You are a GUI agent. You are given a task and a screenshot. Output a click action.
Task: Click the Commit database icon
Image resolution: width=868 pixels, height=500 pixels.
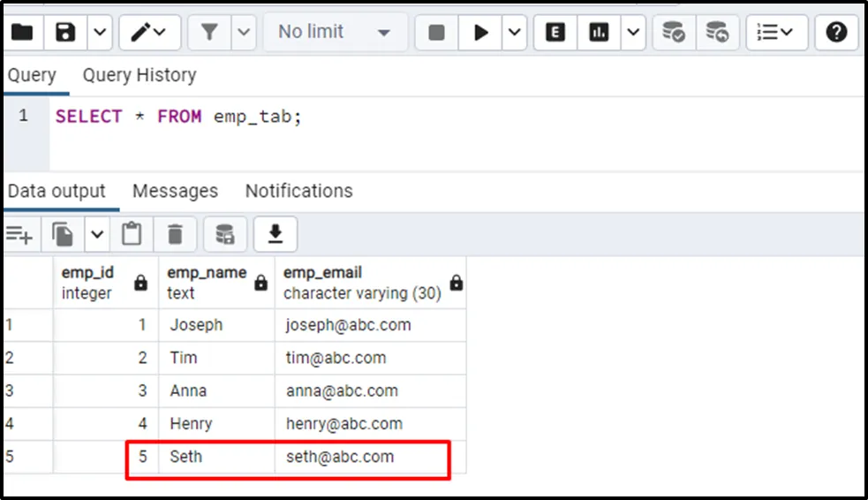675,33
